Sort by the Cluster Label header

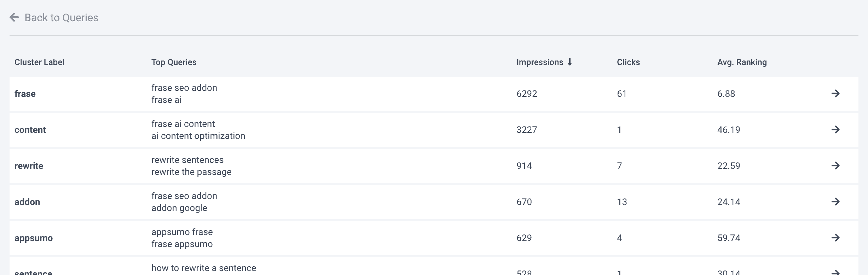39,62
